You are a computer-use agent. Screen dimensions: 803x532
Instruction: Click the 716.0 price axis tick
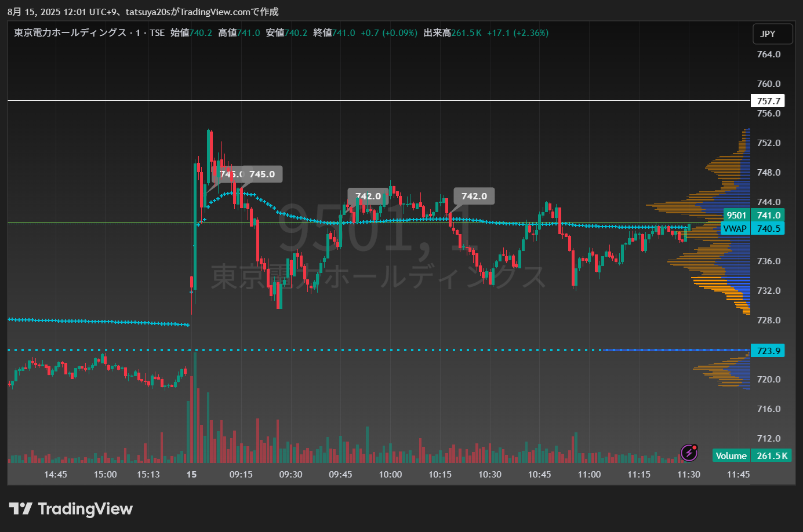[769, 409]
